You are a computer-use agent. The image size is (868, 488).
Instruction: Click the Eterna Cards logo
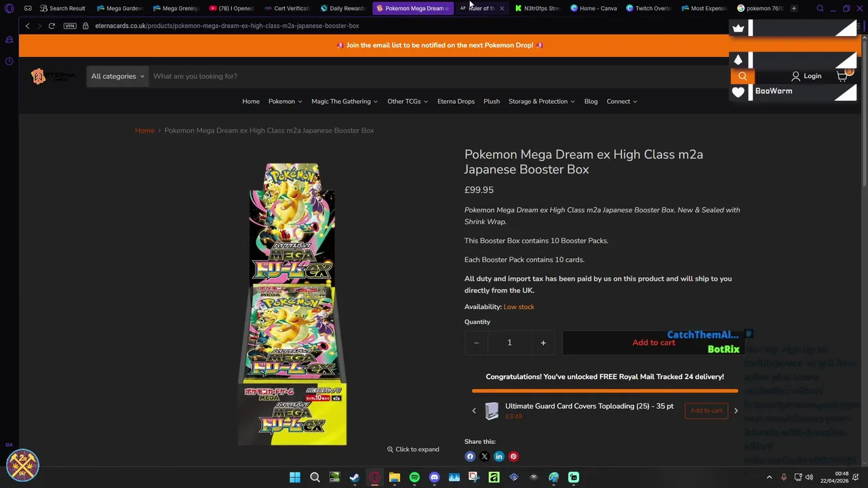point(53,76)
